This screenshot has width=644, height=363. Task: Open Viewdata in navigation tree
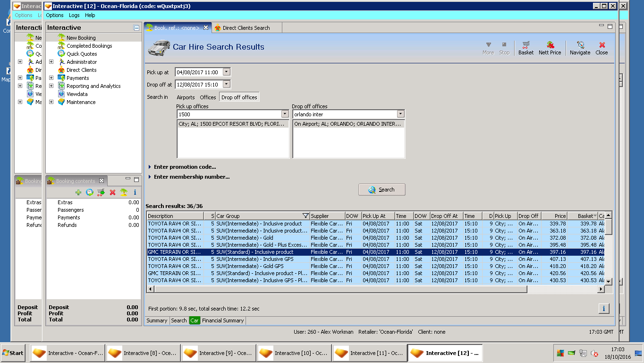click(78, 94)
